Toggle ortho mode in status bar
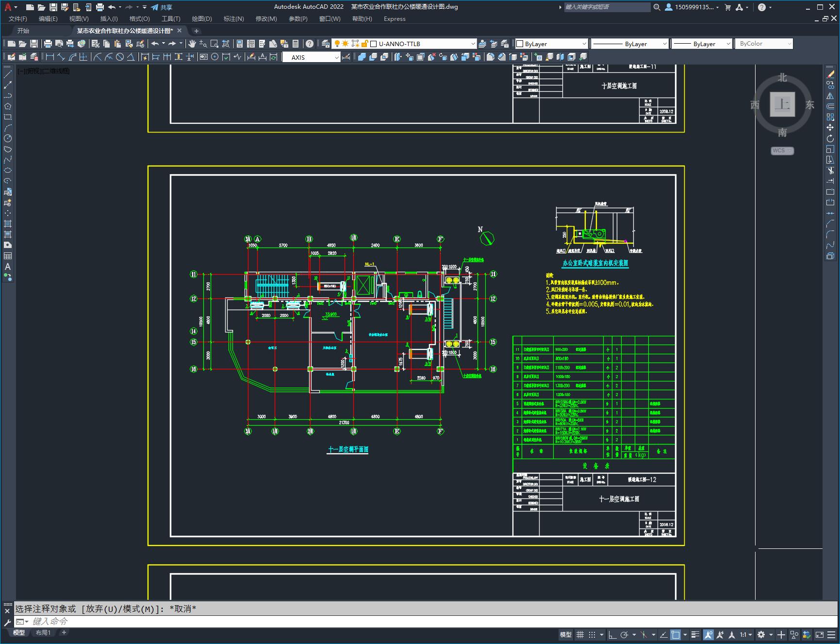 pos(612,635)
